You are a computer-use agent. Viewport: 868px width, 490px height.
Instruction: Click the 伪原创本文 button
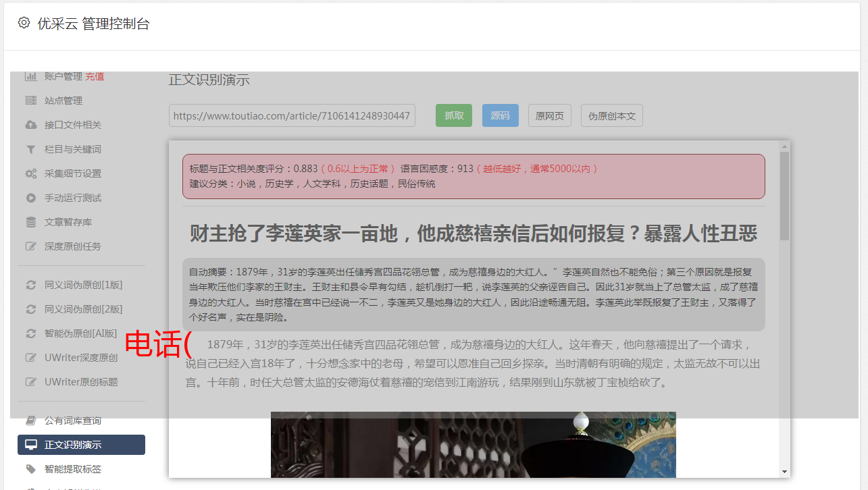(x=612, y=115)
